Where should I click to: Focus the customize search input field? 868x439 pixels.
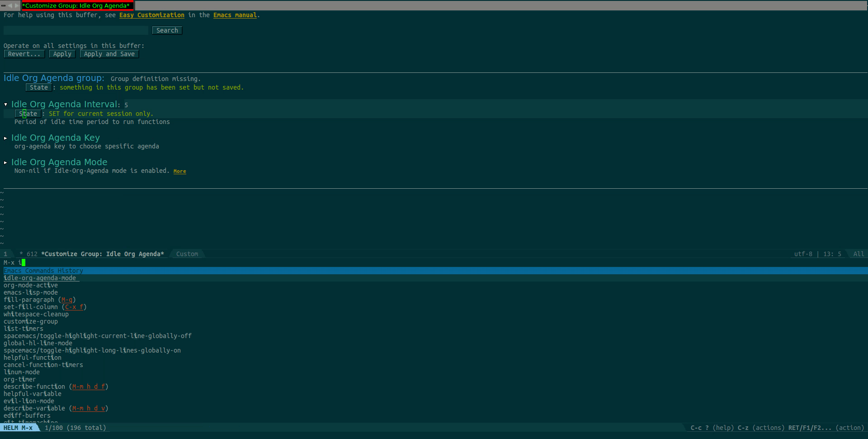pyautogui.click(x=76, y=30)
